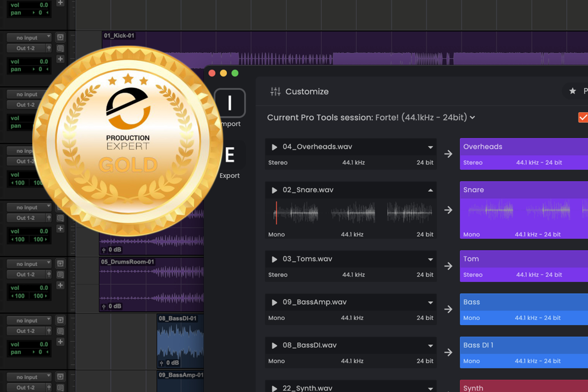Click Out 1-2 output on DrumsRoom track

tap(26, 274)
